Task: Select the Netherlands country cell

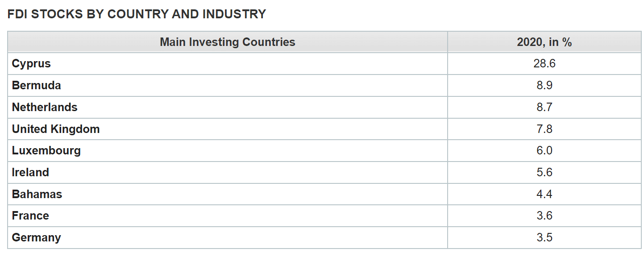Action: (45, 107)
